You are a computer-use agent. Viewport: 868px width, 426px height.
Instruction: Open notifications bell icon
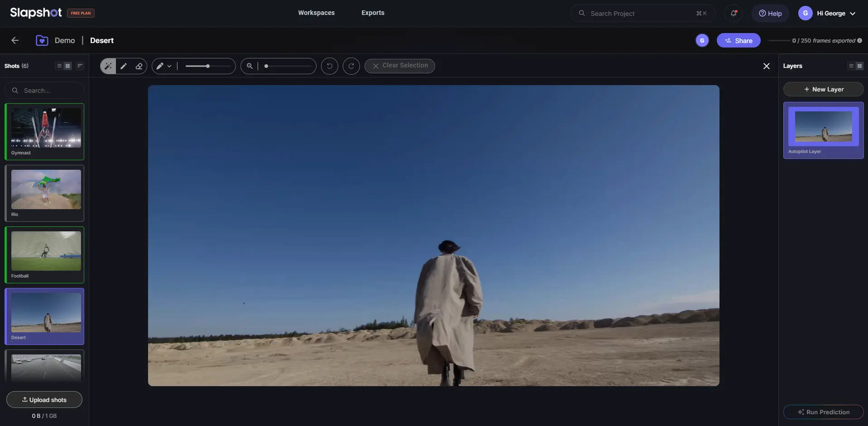tap(733, 13)
